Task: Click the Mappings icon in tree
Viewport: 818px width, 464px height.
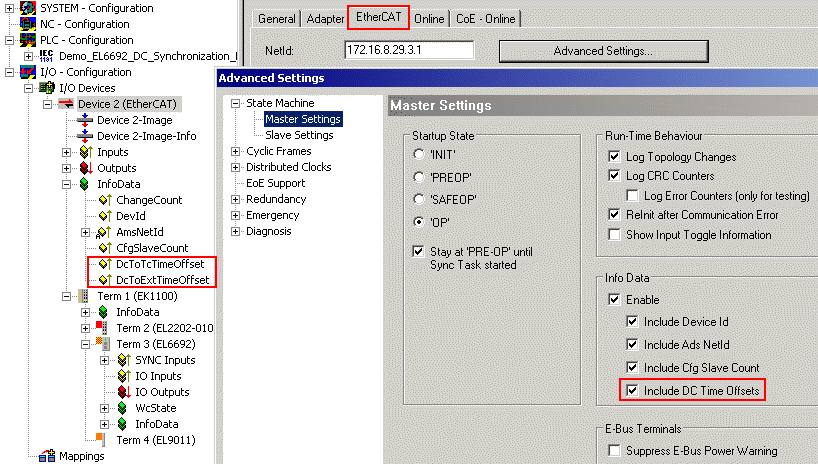Action: [x=46, y=456]
